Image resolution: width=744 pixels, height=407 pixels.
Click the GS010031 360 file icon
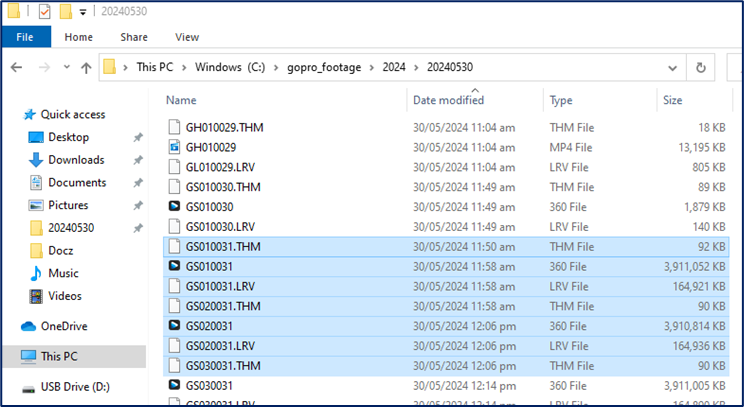175,266
